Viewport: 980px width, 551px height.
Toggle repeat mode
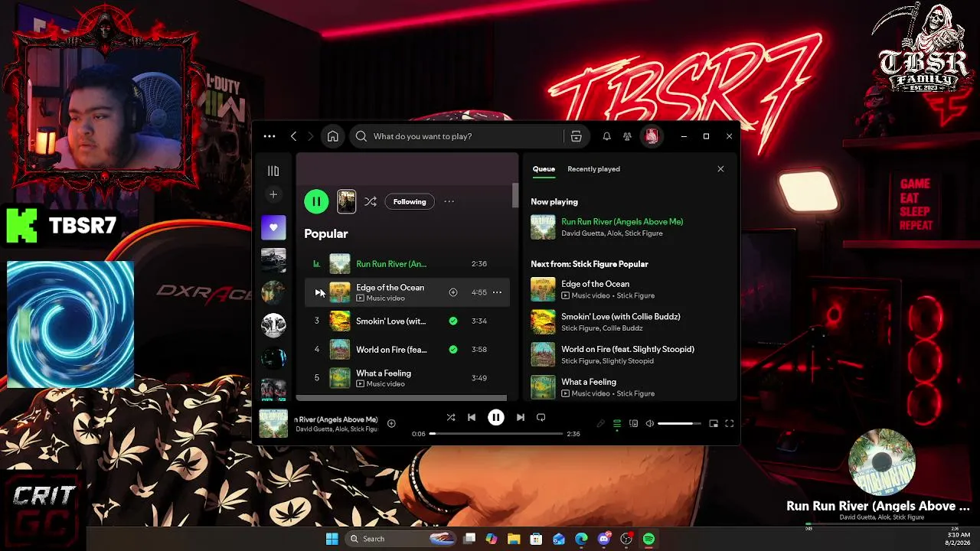pos(541,417)
